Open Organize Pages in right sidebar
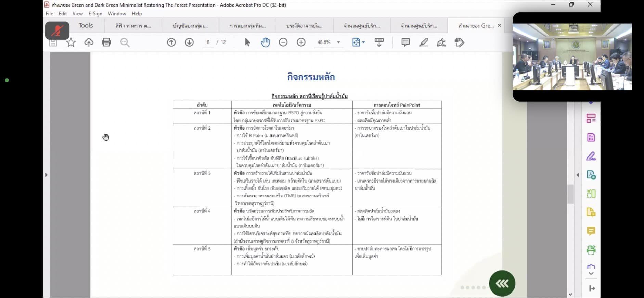Screen dimensions: 644x298 (x=591, y=119)
